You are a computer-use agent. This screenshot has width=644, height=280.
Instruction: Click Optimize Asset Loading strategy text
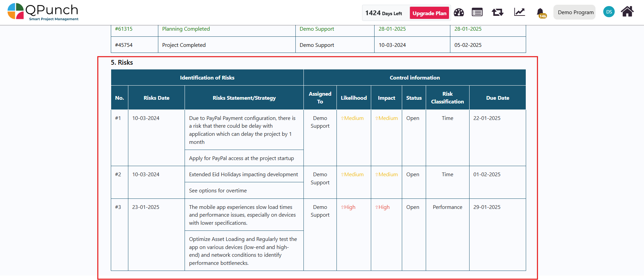click(243, 251)
